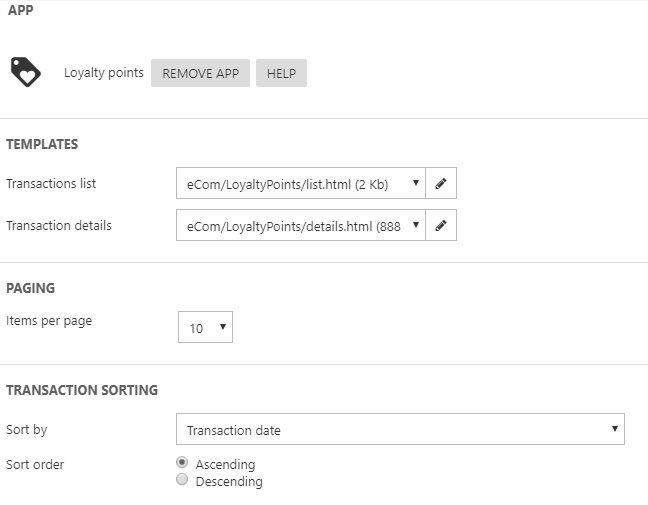Click the TRANSACTION SORTING section heading
Viewport: 648px width, 505px height.
pyautogui.click(x=82, y=390)
